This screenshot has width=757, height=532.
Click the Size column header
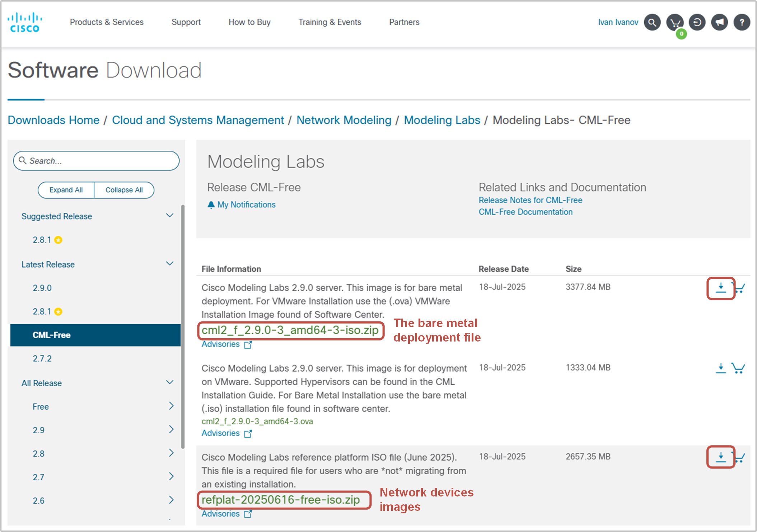coord(573,269)
